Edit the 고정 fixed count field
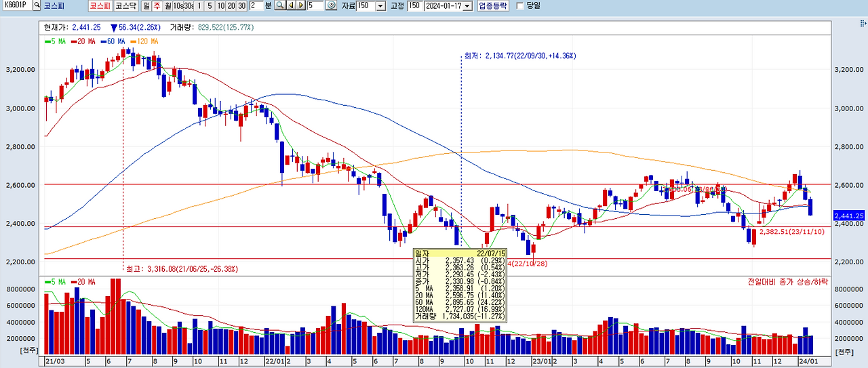The height and width of the screenshot is (368, 868). coord(414,5)
